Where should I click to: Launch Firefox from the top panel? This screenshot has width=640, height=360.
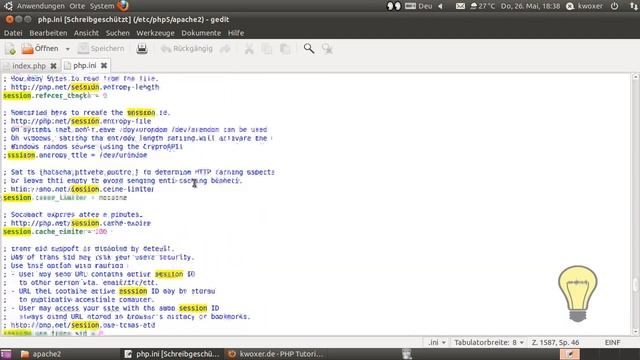coord(123,6)
